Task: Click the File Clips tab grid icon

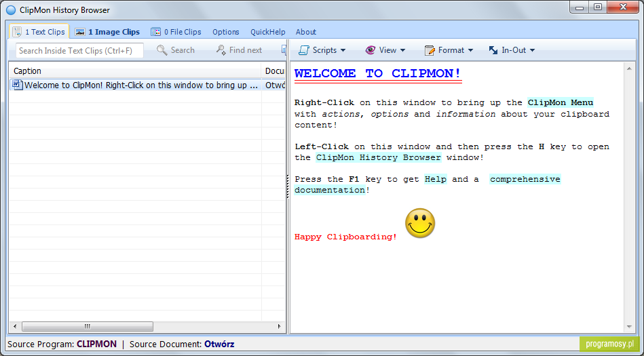Action: click(x=155, y=32)
